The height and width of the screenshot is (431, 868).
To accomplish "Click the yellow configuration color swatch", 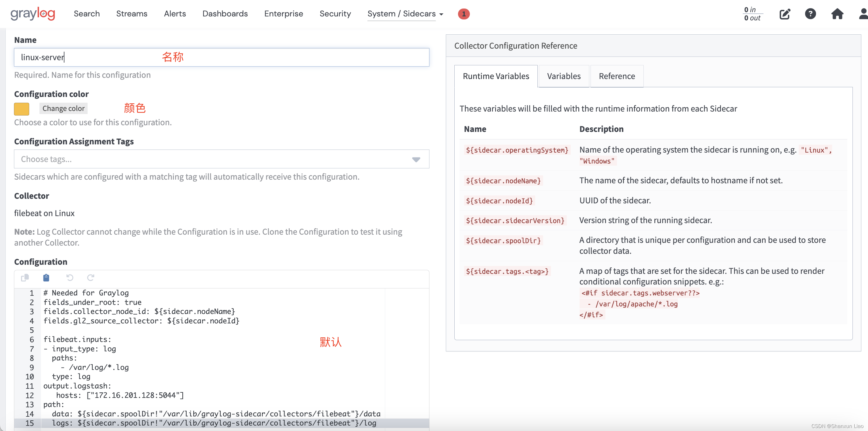I will point(22,109).
